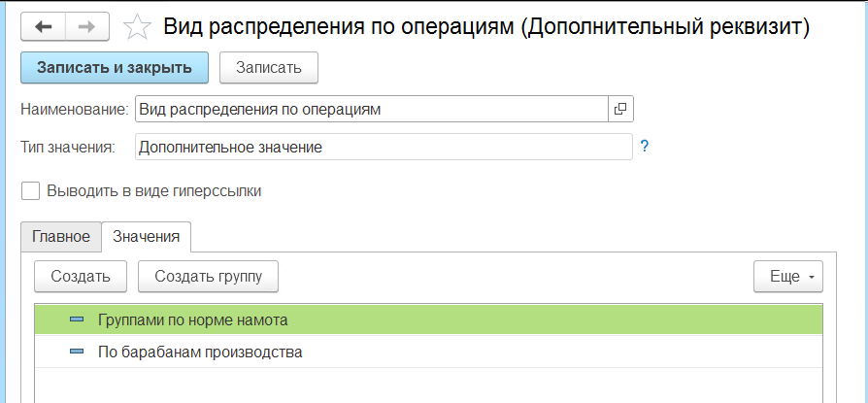Open the name field's expand icon
The image size is (868, 403).
[x=620, y=109]
